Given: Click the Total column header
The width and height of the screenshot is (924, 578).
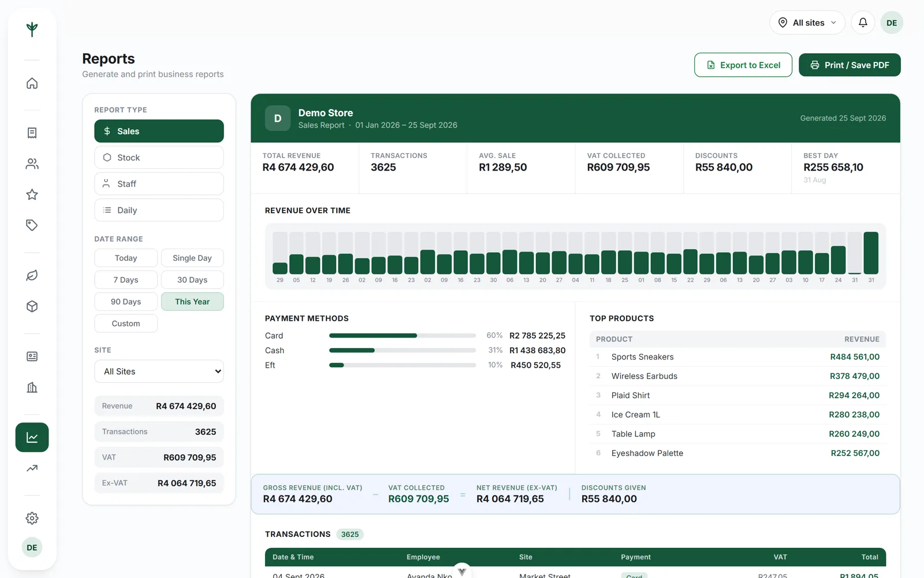Looking at the screenshot, I should coord(870,557).
